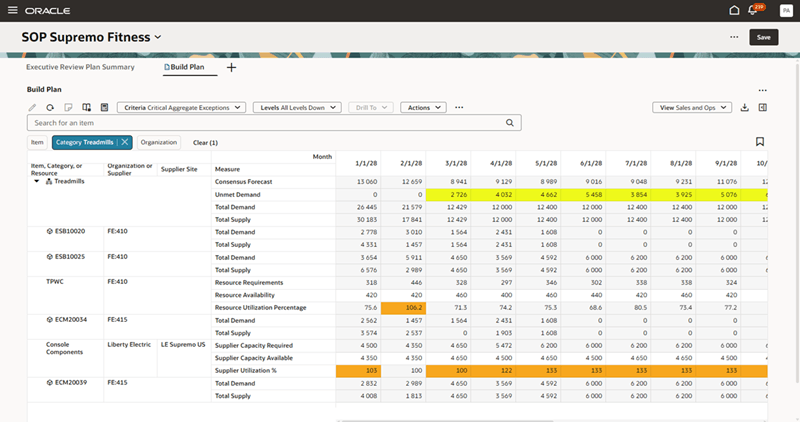Collapse the Treadmills tree row
The image size is (800, 422).
pyautogui.click(x=37, y=181)
